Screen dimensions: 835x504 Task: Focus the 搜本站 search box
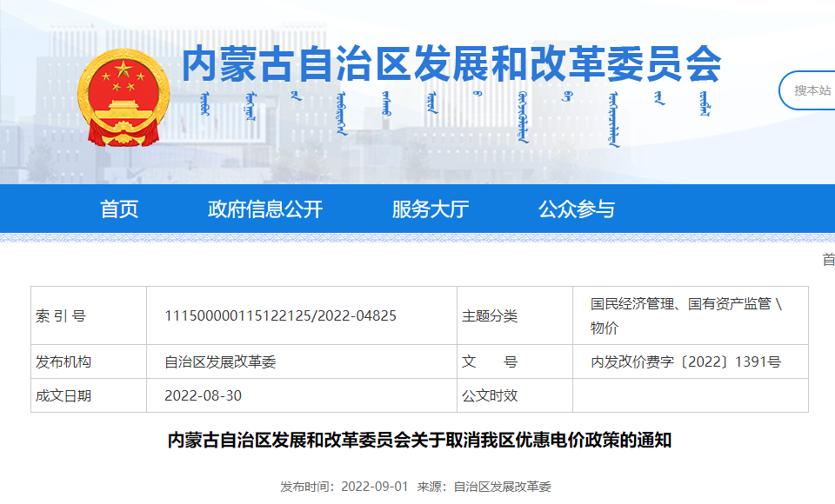coord(811,90)
